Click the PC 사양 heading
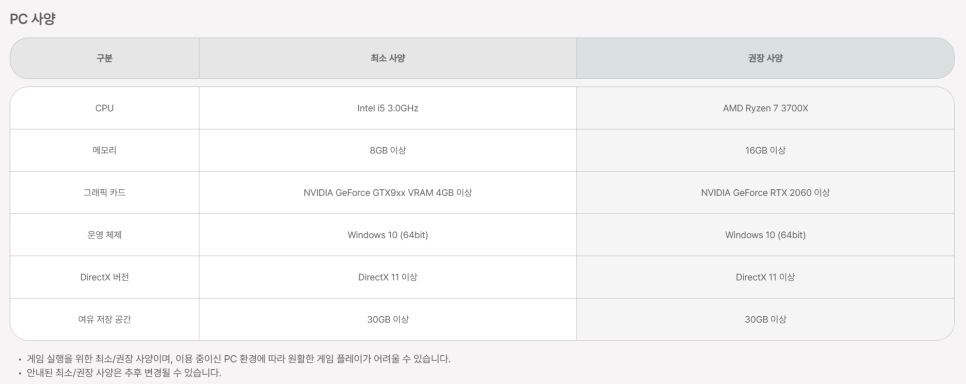The image size is (966, 384). 33,18
